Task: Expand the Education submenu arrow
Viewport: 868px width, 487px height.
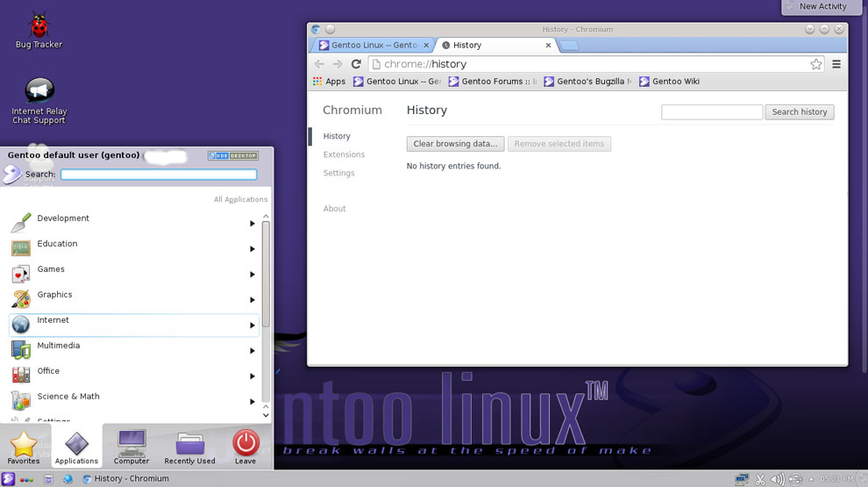Action: coord(253,248)
